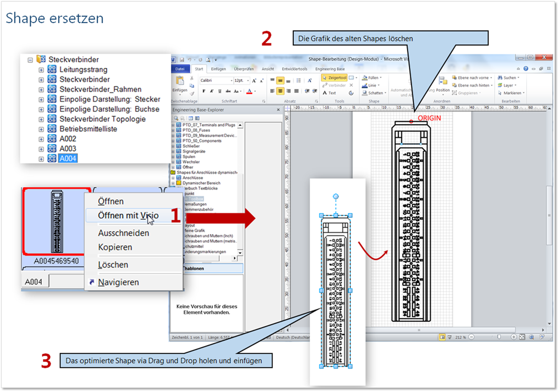Switch to the Engineering Base ribbon tab

tap(330, 69)
